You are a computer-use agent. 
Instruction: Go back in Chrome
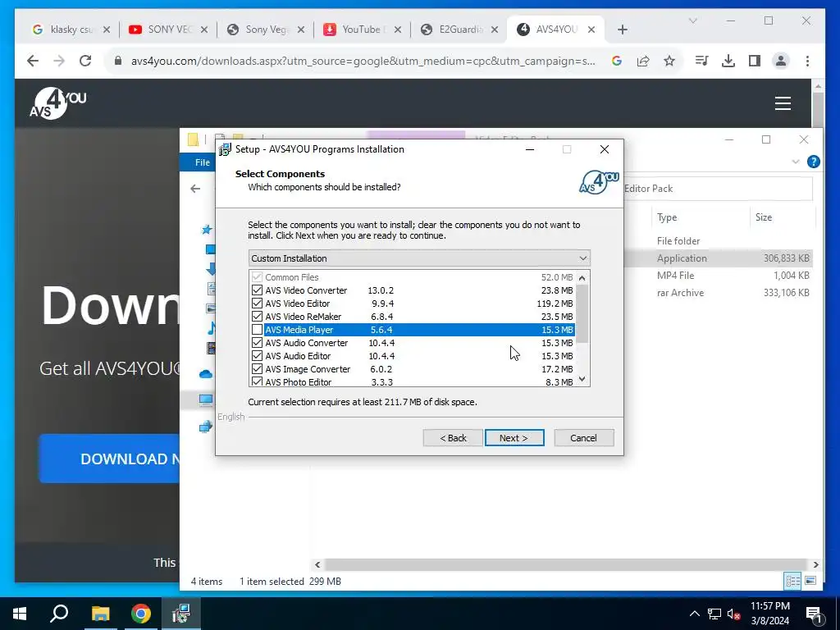[33, 61]
